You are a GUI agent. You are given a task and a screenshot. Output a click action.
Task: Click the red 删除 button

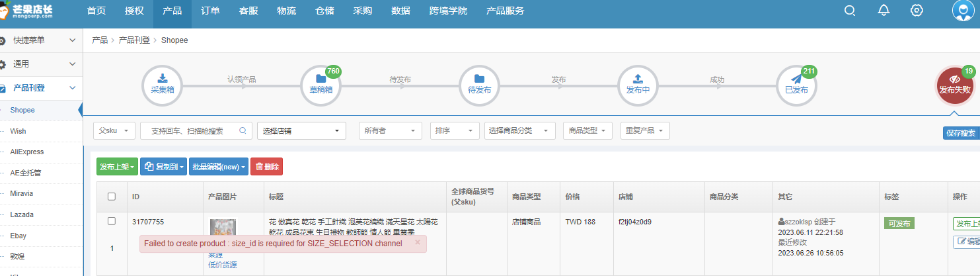click(266, 167)
